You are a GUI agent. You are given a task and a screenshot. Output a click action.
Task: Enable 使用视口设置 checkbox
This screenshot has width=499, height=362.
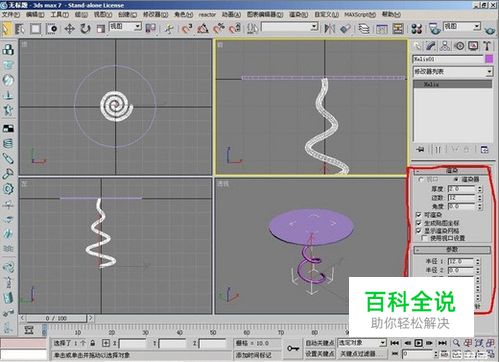coord(425,238)
